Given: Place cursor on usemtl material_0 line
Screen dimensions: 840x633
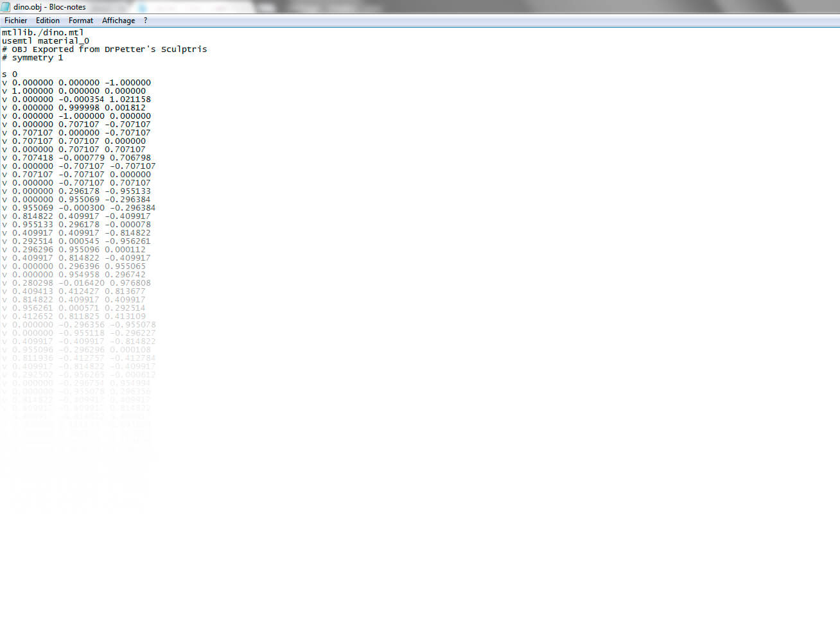Looking at the screenshot, I should pyautogui.click(x=46, y=40).
